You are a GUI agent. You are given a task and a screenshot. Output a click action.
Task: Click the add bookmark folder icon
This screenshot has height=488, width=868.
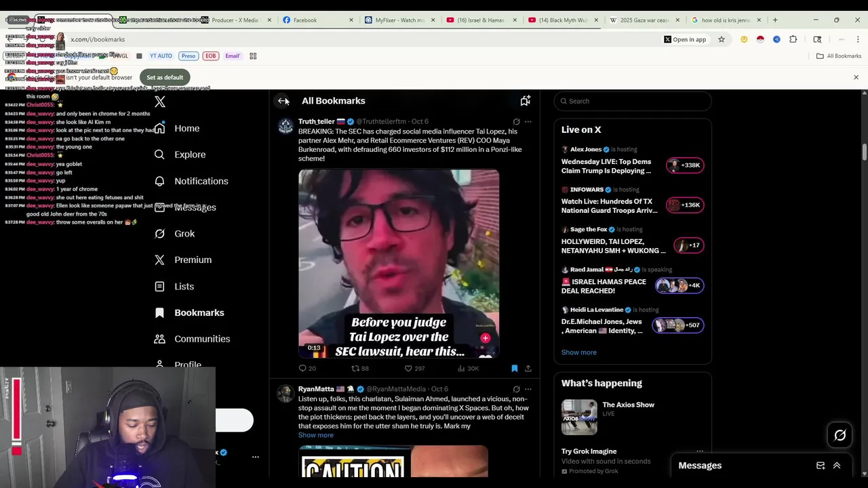(x=525, y=101)
